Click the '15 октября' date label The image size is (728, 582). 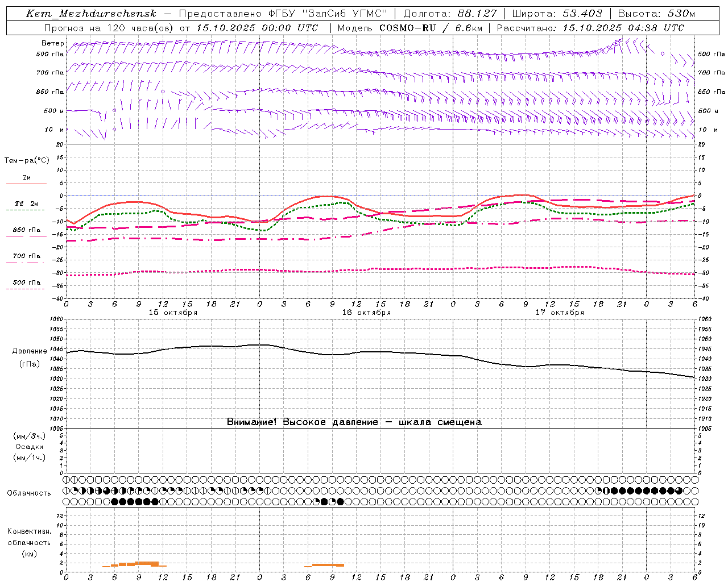pos(173,313)
